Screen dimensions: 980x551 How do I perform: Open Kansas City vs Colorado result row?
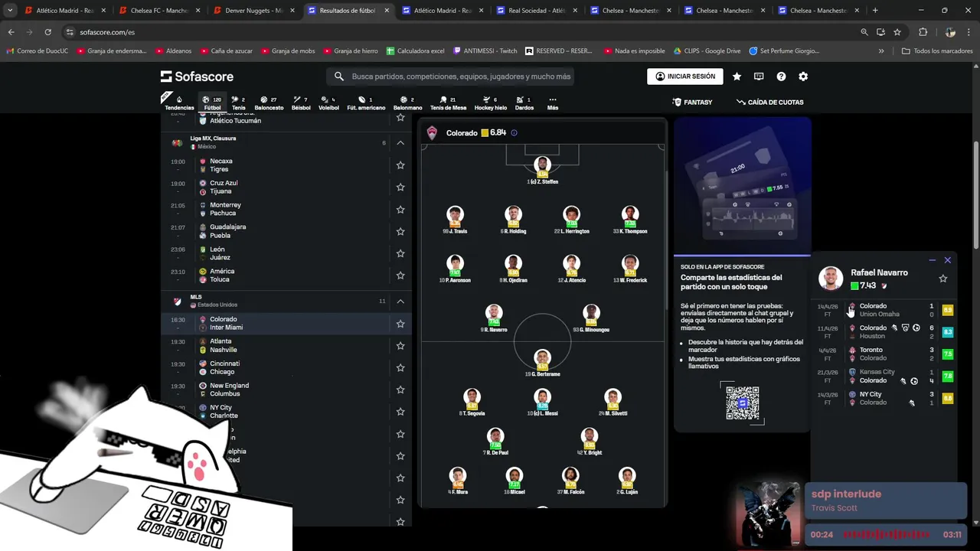click(x=885, y=376)
